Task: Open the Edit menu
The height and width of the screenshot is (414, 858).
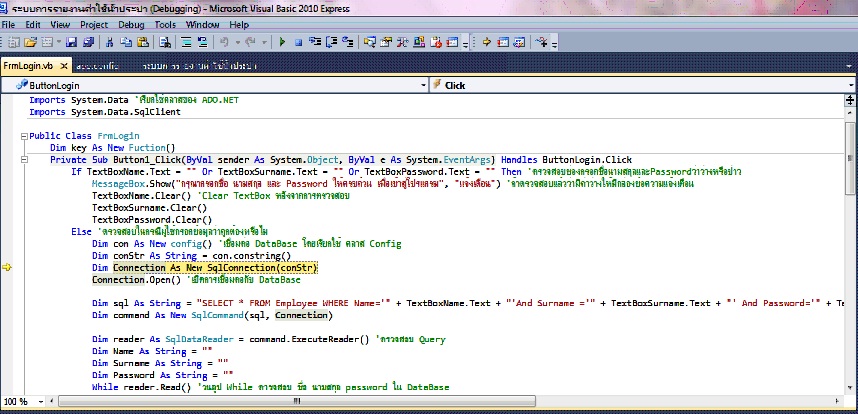Action: pyautogui.click(x=33, y=25)
